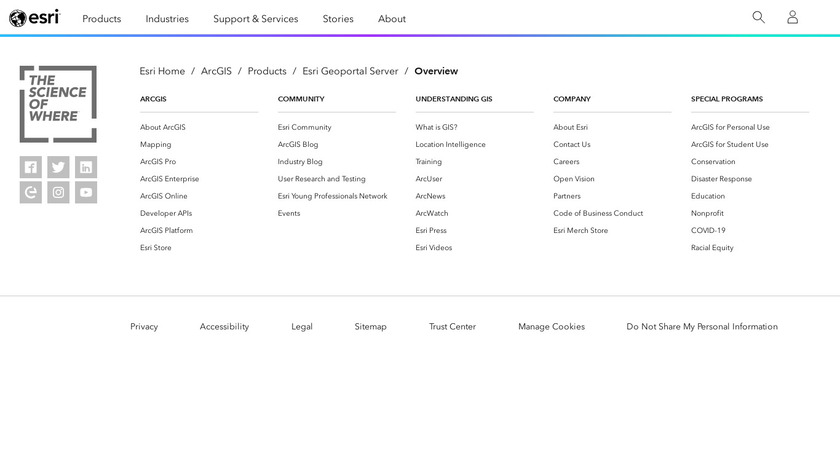Open the search magnifier icon
The image size is (840, 472).
click(758, 17)
